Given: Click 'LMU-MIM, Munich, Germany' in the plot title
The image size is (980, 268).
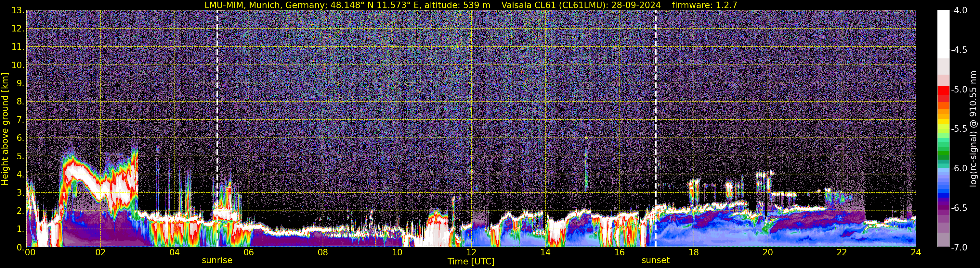Looking at the screenshot, I should point(264,5).
